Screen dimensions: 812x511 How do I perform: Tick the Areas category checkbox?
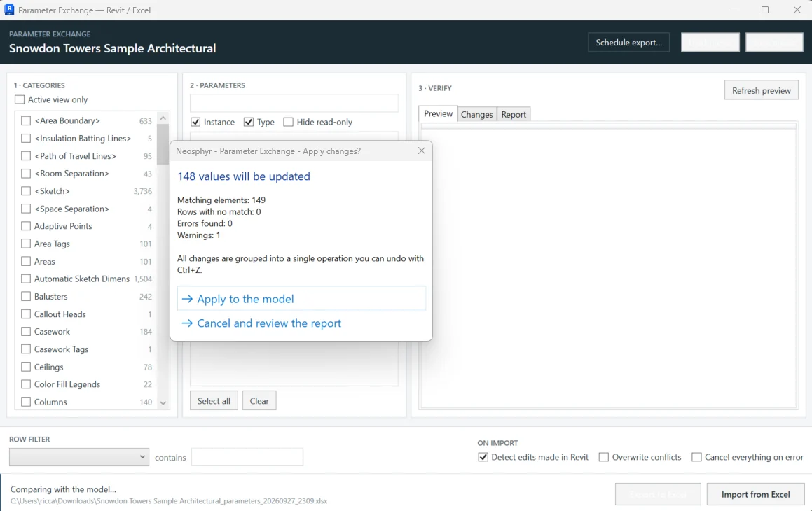(x=26, y=261)
